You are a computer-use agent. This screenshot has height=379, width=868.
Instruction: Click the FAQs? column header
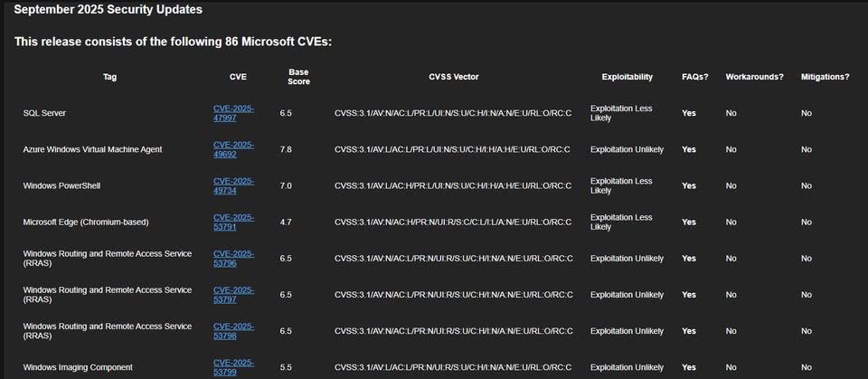(694, 77)
